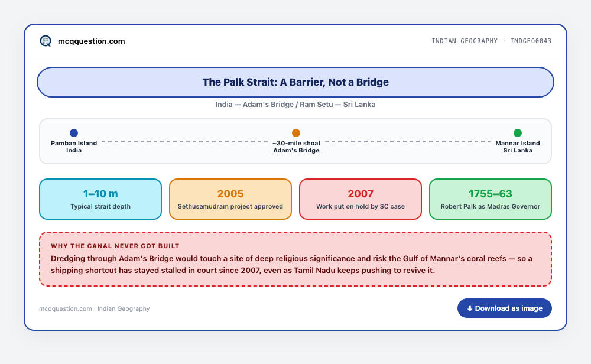Select the 1755–63 Robert Palk card

(491, 199)
